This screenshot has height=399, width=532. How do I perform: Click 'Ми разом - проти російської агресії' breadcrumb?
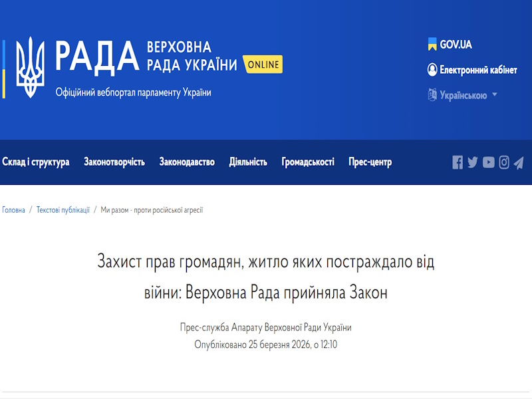point(152,210)
